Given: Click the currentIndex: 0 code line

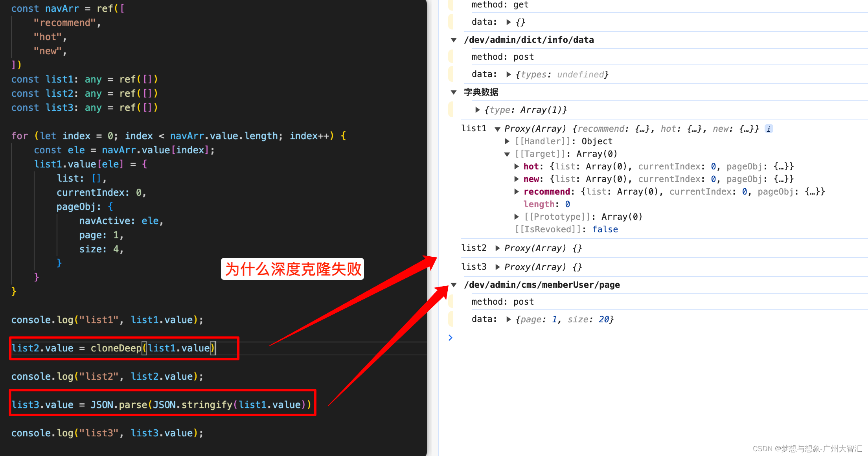Looking at the screenshot, I should coord(101,193).
